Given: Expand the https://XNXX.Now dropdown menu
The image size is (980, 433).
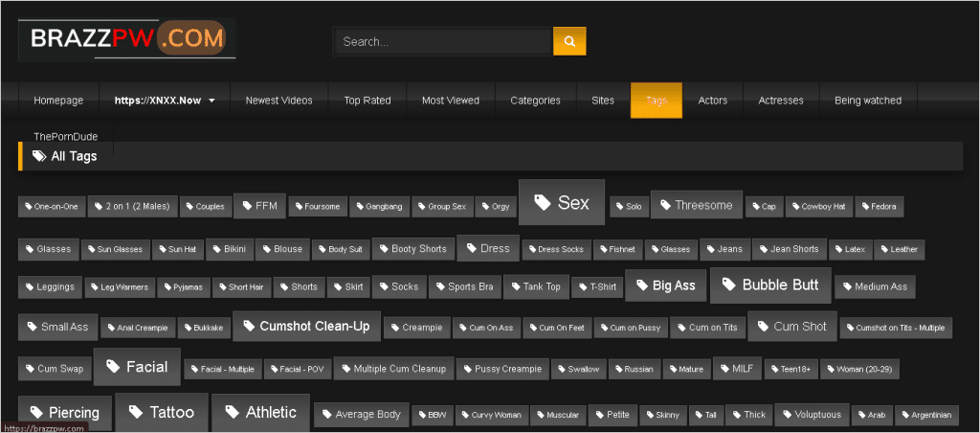Looking at the screenshot, I should pos(165,101).
